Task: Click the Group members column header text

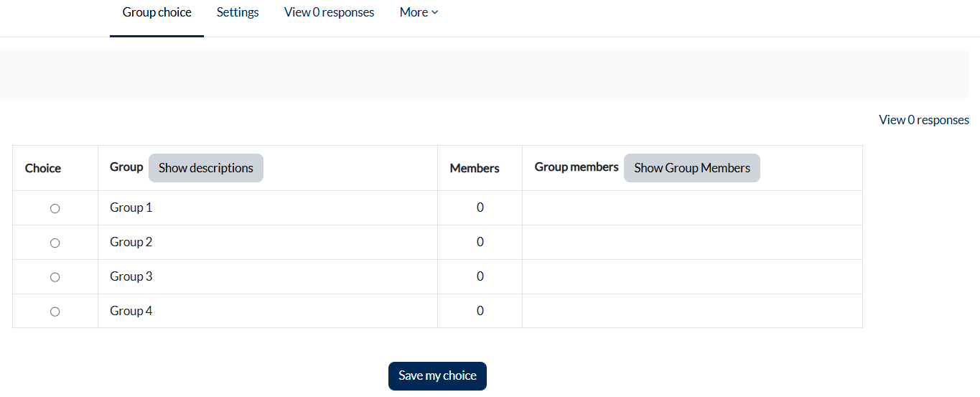Action: click(576, 167)
